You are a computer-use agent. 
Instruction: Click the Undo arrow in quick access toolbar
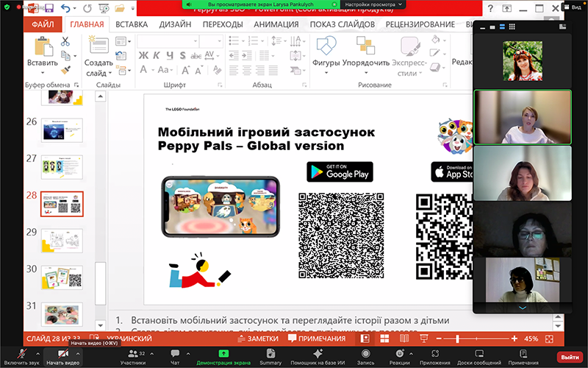click(65, 8)
